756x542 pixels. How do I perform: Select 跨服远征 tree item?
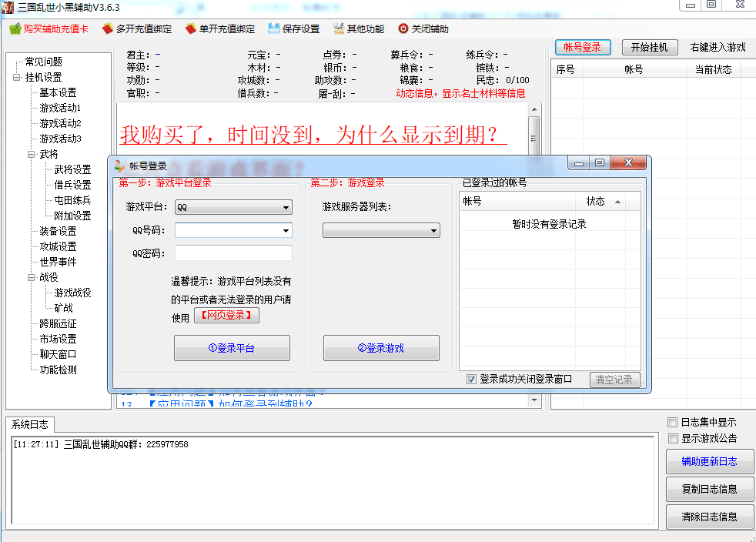58,323
